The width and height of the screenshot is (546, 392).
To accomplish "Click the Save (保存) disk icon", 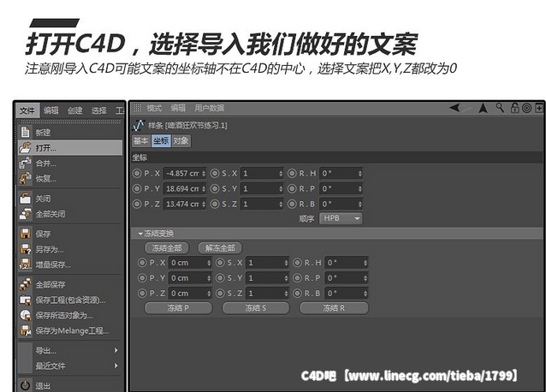I will tap(25, 234).
